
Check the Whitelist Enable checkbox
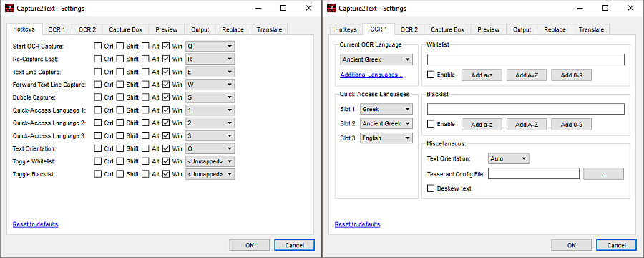point(431,75)
